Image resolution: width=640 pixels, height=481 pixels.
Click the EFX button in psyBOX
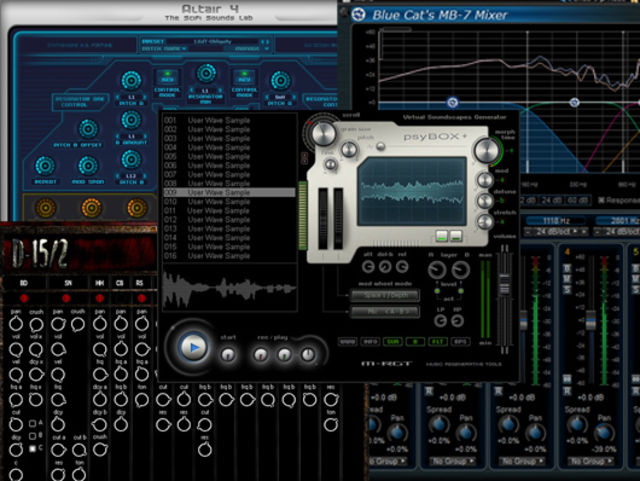click(460, 341)
